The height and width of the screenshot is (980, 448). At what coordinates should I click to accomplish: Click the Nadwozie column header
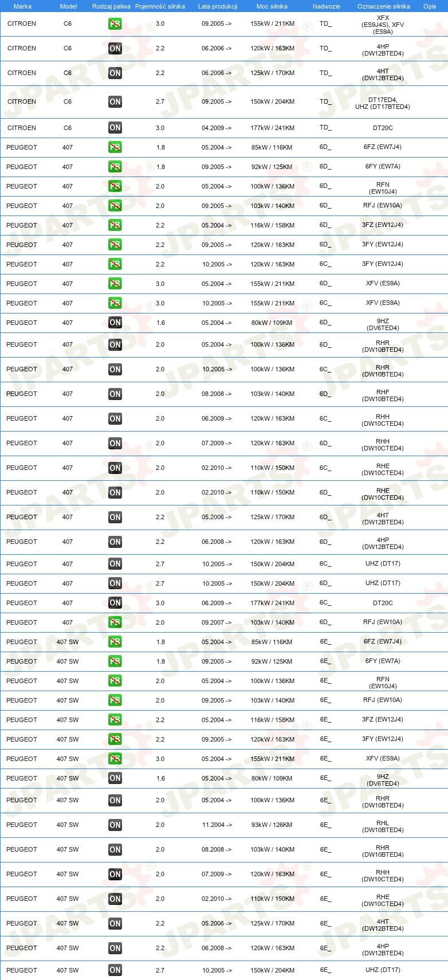point(327,6)
